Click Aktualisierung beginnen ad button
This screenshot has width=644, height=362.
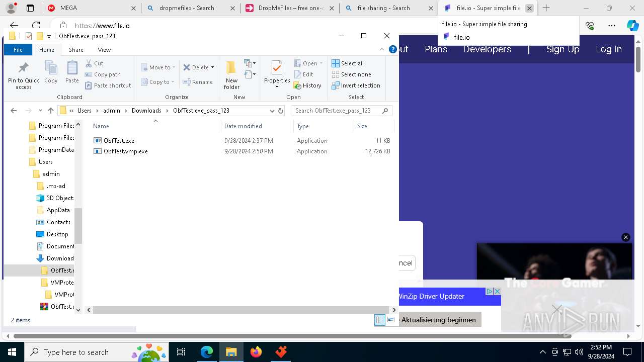pos(440,320)
